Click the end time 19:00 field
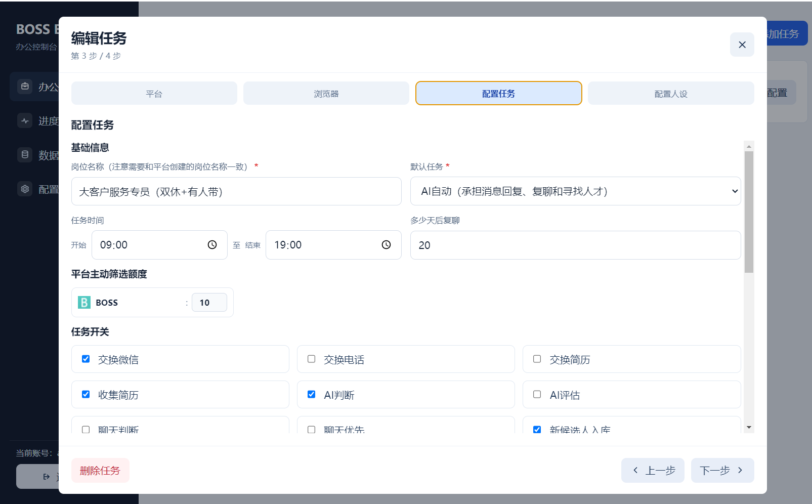The width and height of the screenshot is (812, 504). pyautogui.click(x=333, y=245)
